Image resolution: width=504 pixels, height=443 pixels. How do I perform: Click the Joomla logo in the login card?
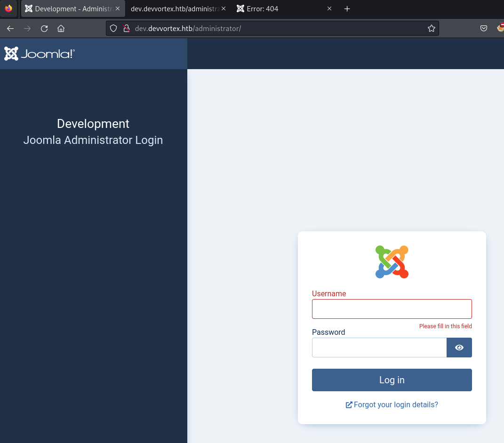click(x=392, y=261)
